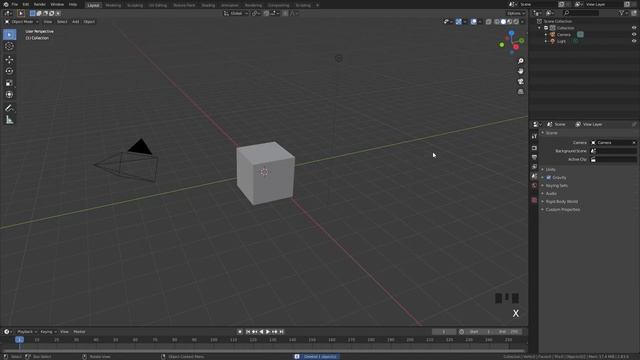The height and width of the screenshot is (360, 640).
Task: Select the Annotate tool
Action: click(x=9, y=108)
